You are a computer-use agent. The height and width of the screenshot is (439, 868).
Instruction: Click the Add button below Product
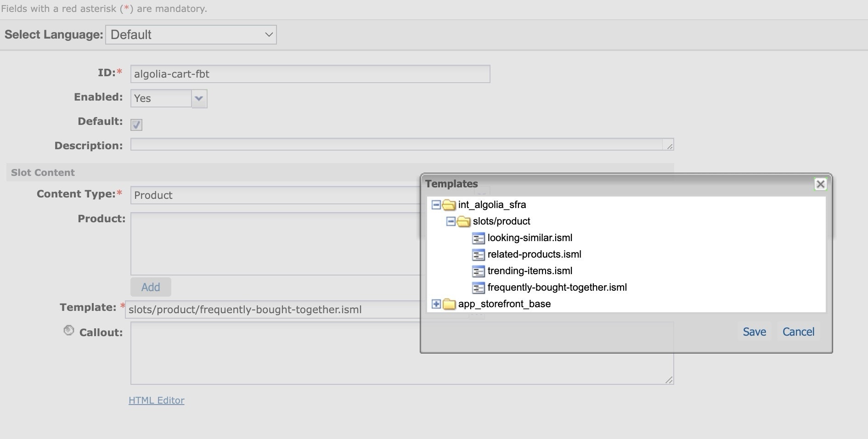[x=151, y=287]
